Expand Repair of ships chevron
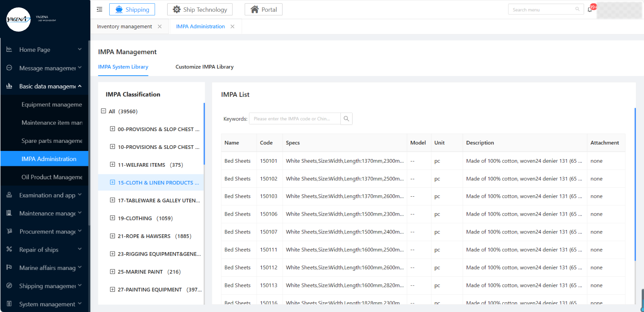Image resolution: width=644 pixels, height=312 pixels. [80, 249]
